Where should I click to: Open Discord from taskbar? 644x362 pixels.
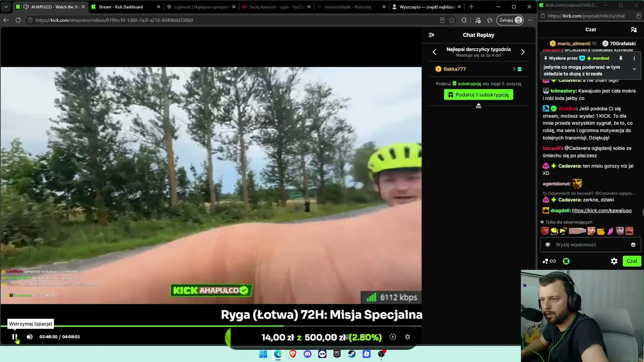[x=307, y=354]
